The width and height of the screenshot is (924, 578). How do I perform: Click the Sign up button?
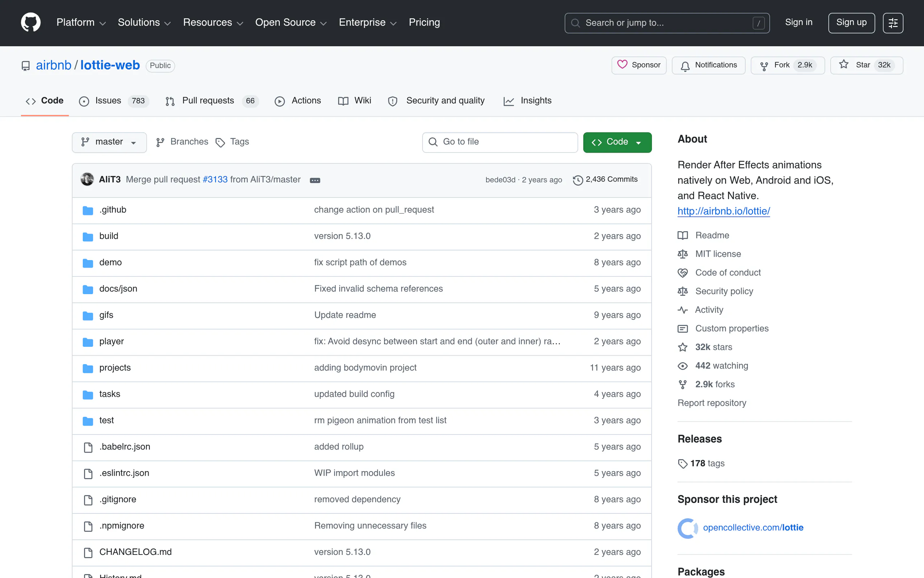pos(851,23)
